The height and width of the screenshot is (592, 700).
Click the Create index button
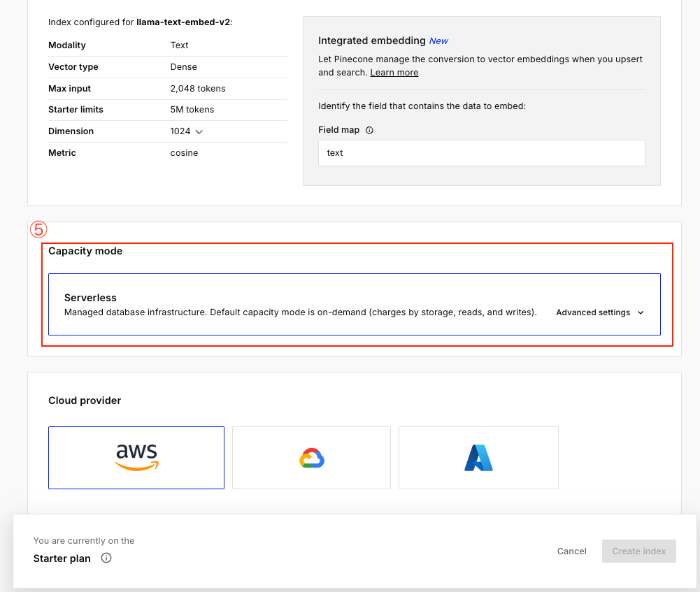pos(638,551)
